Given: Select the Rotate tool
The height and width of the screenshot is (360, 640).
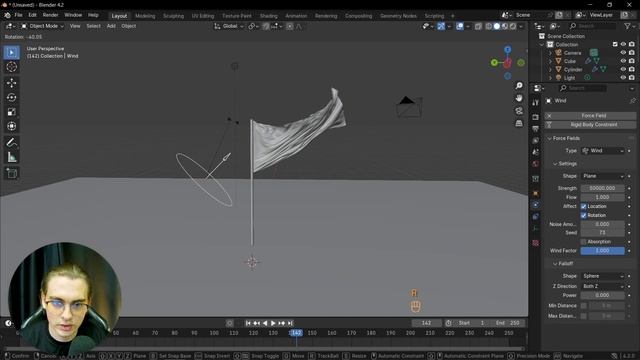Looking at the screenshot, I should pos(11,97).
